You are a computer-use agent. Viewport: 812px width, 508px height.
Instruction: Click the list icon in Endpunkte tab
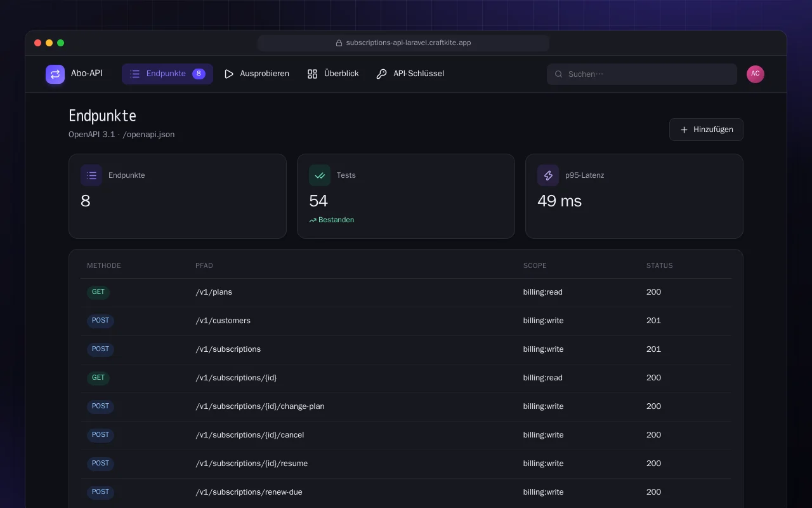tap(134, 74)
